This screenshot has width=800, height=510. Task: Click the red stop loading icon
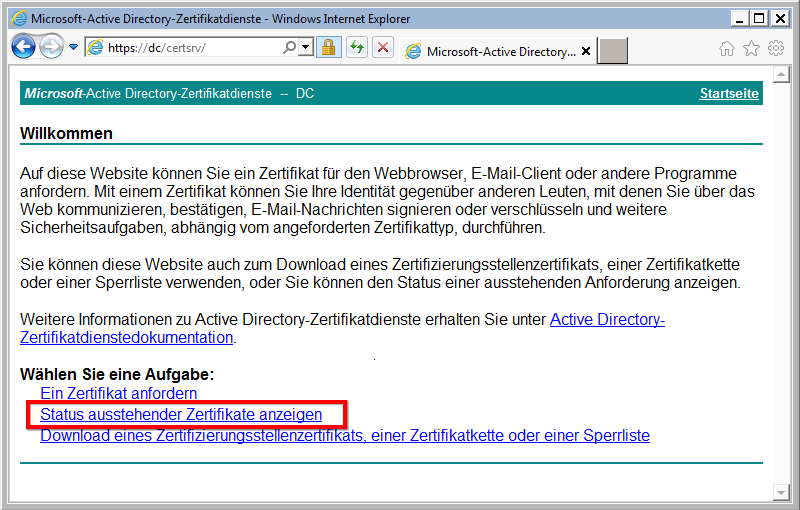click(382, 47)
